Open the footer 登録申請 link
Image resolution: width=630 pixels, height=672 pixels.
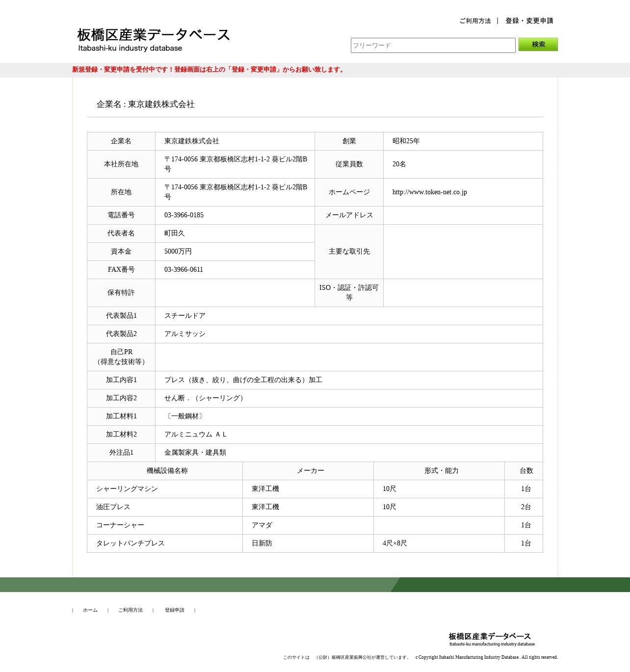pos(175,610)
